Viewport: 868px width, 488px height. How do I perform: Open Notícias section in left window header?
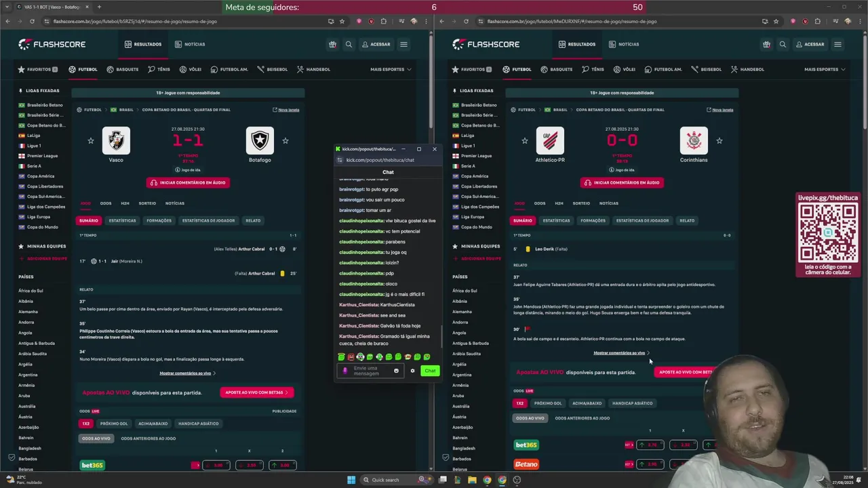pyautogui.click(x=190, y=44)
